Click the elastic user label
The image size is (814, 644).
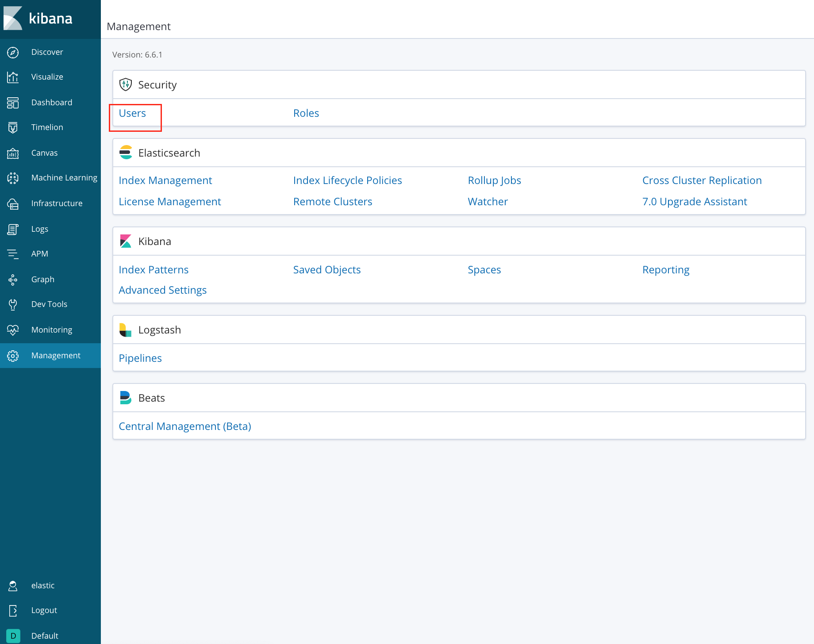[43, 586]
